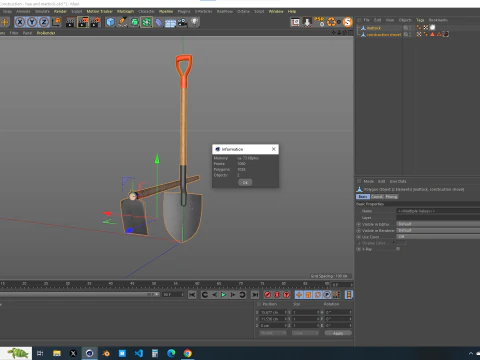Toggle construction shovel visibility dots
Image resolution: width=480 pixels, height=360 pixels.
tap(410, 34)
